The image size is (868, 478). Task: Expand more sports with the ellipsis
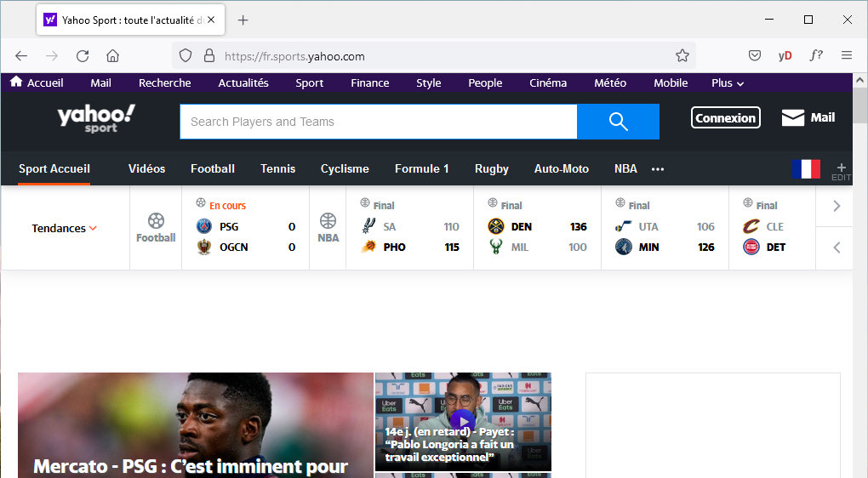coord(657,169)
